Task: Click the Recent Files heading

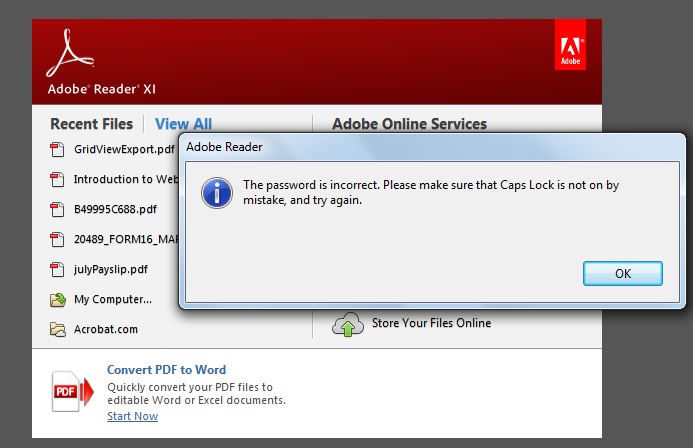Action: pyautogui.click(x=91, y=124)
